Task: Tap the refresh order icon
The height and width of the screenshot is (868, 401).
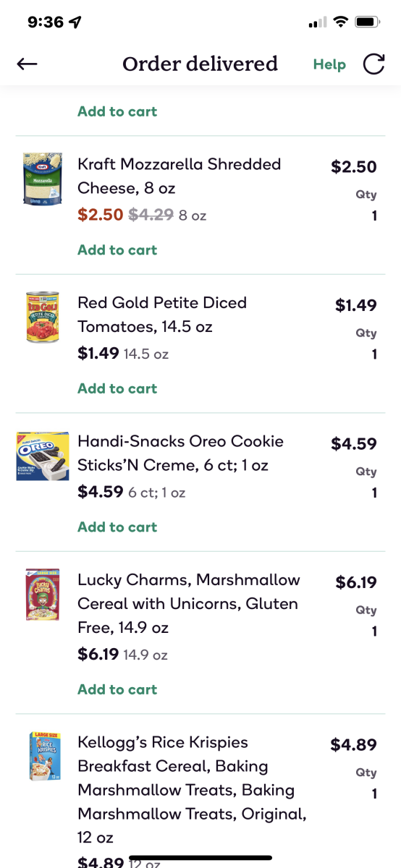Action: coord(373,64)
